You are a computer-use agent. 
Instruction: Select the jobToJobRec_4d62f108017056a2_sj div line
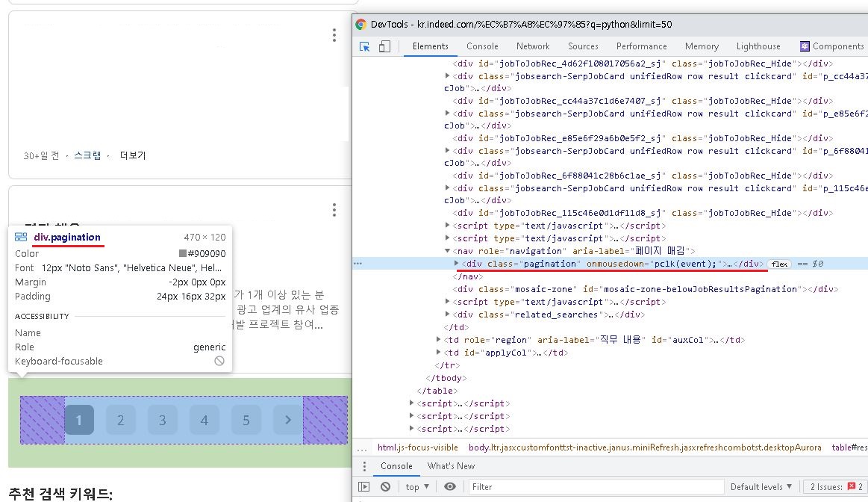pos(643,63)
